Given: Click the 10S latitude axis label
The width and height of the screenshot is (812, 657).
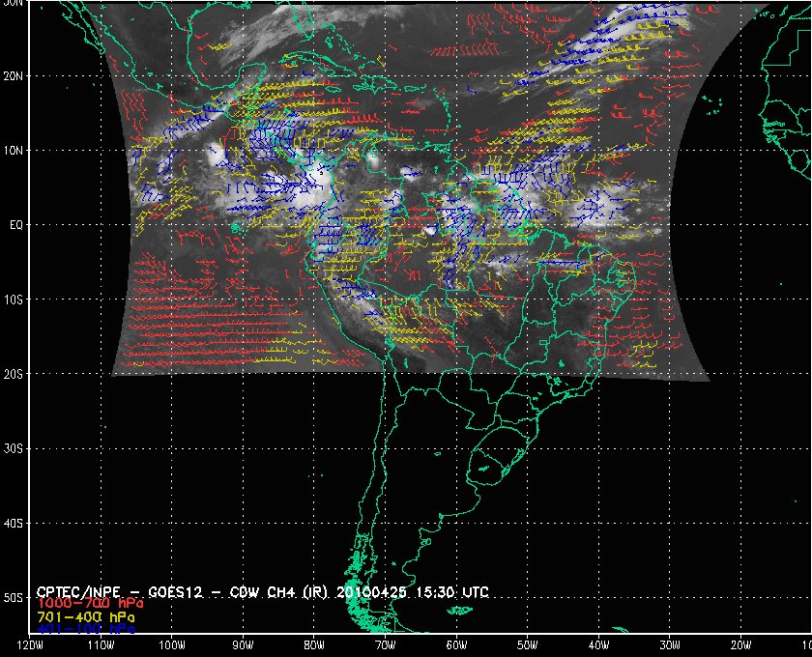Looking at the screenshot, I should tap(13, 300).
